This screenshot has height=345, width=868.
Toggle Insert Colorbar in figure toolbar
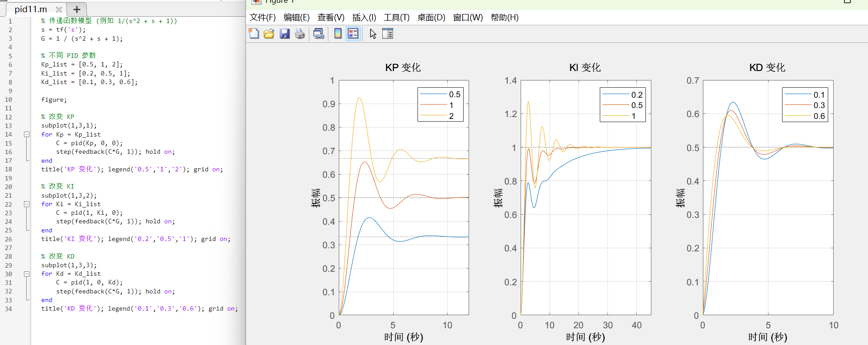click(338, 33)
